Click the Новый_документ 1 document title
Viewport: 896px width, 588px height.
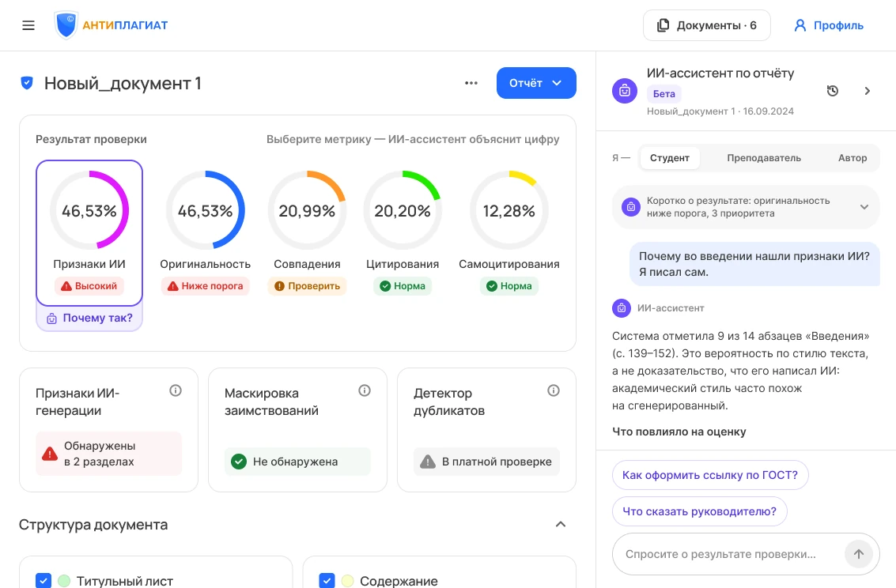[x=123, y=83]
